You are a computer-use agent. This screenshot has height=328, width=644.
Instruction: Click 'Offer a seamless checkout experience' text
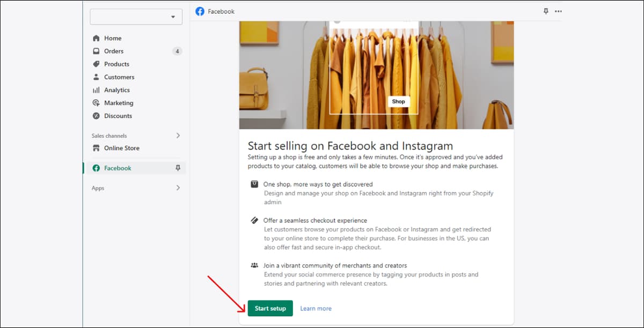coord(315,220)
